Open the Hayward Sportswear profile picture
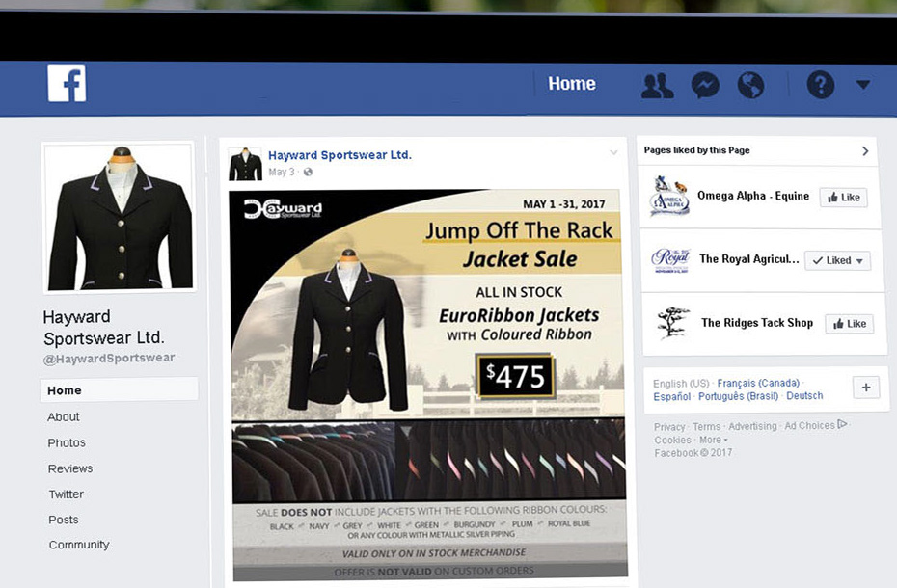Screen dimensions: 897x588 (x=121, y=217)
